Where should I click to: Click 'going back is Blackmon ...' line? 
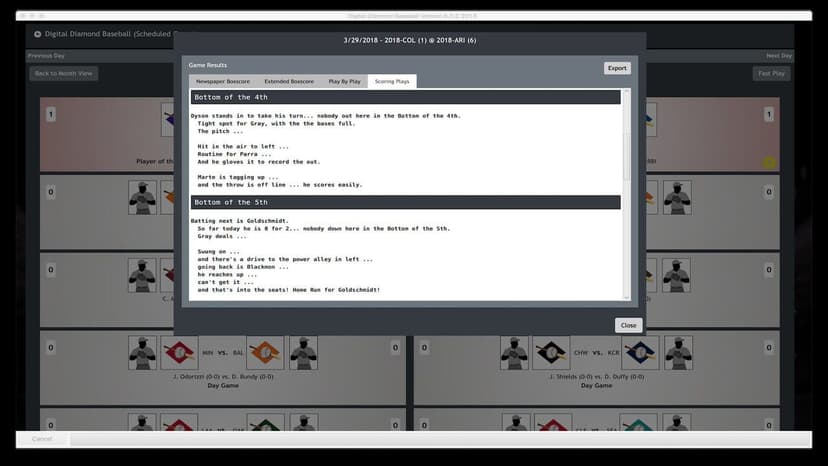coord(243,267)
